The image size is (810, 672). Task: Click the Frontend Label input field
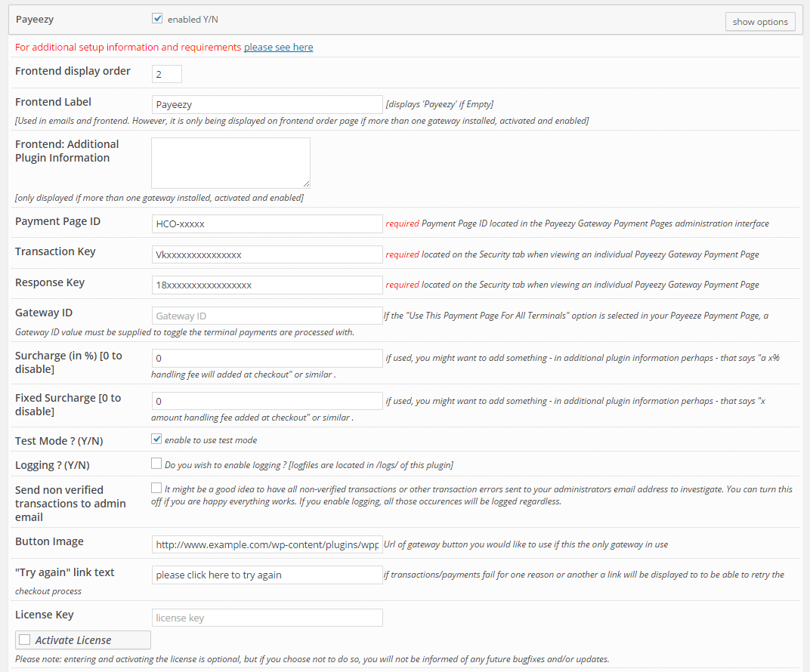click(x=267, y=104)
